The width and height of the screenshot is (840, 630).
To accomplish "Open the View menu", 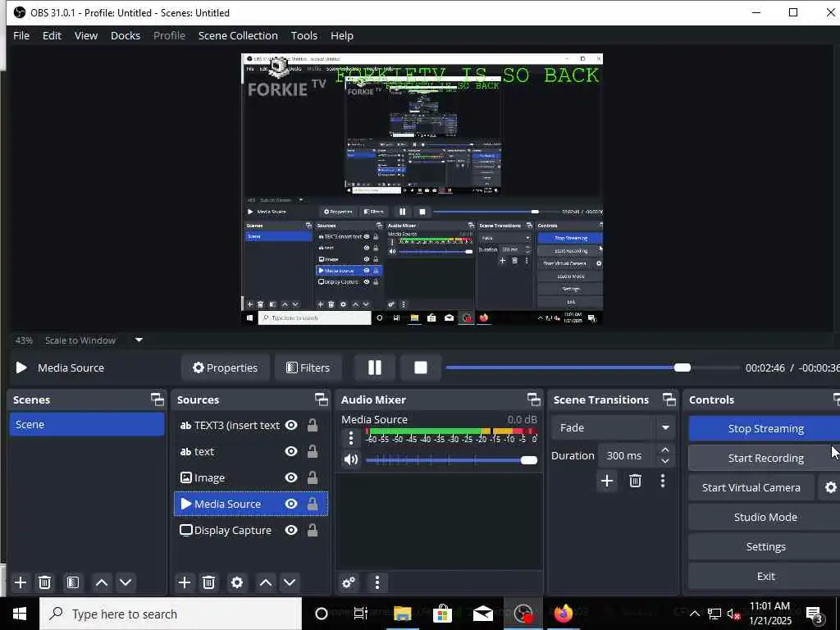I will pos(85,35).
